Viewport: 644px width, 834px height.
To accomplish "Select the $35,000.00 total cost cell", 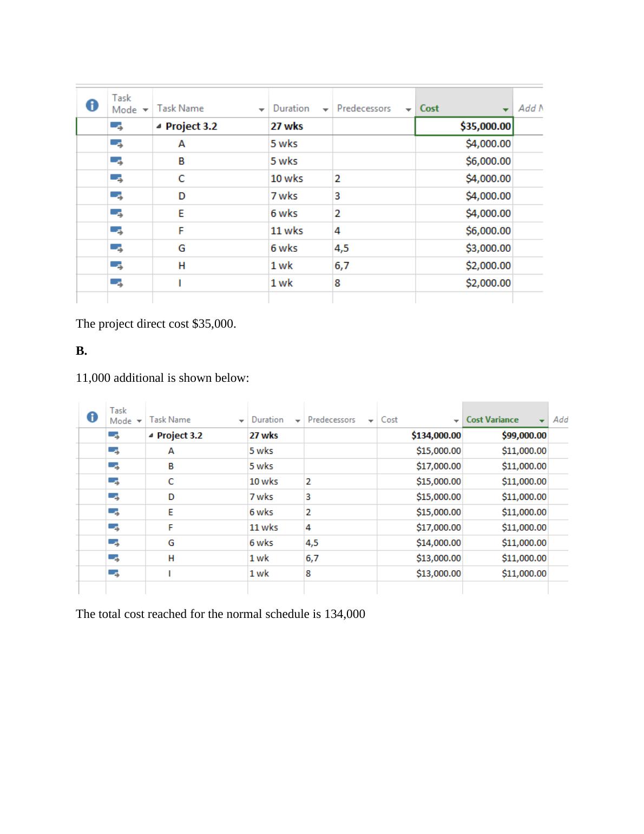I will pos(464,126).
